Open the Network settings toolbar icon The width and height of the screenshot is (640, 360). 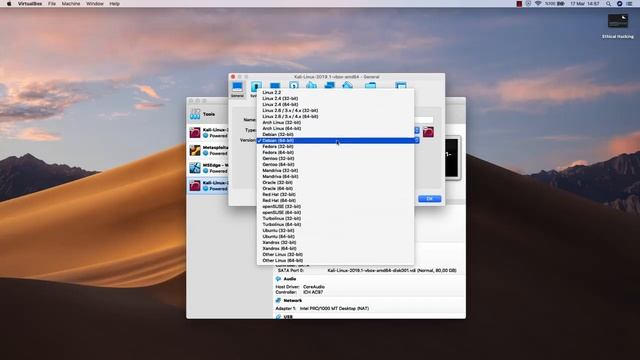click(x=329, y=85)
